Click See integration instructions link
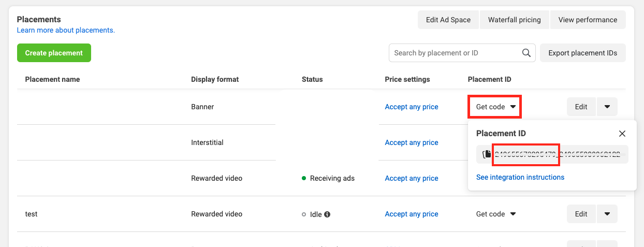The image size is (644, 247). (520, 177)
